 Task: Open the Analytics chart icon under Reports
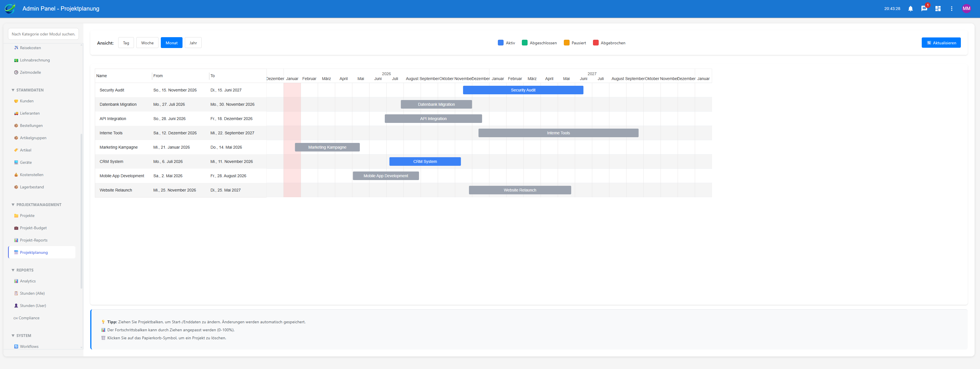point(16,281)
